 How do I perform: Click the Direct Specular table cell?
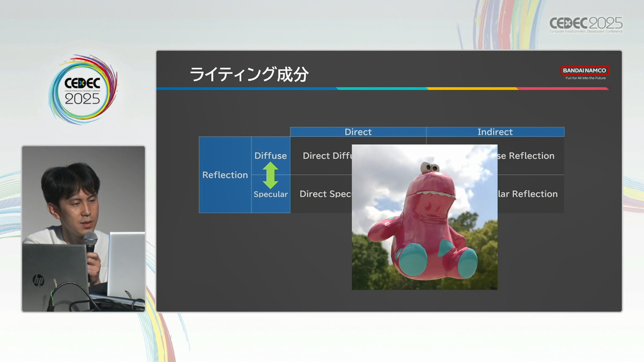pos(321,194)
